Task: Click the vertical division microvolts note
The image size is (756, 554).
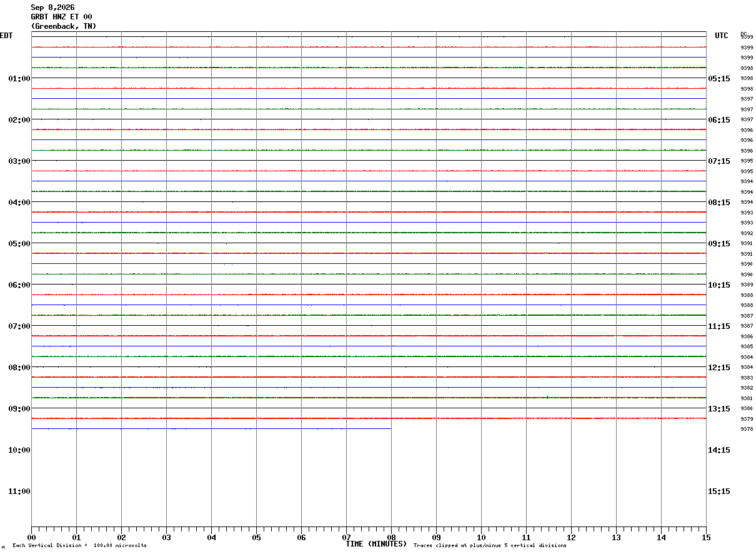Action: tap(79, 546)
